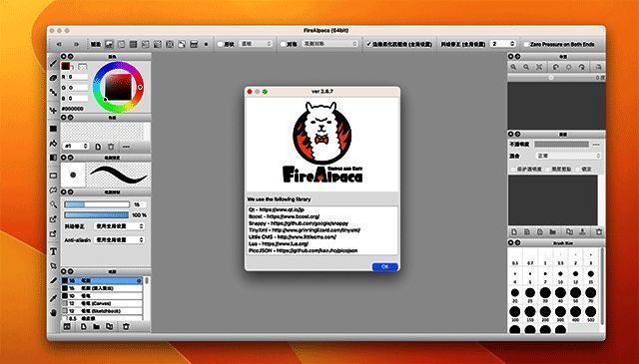Viewport: 639px width, 364px height.
Task: Open the 抖动修正 dropdown in brush control
Action: [x=119, y=226]
